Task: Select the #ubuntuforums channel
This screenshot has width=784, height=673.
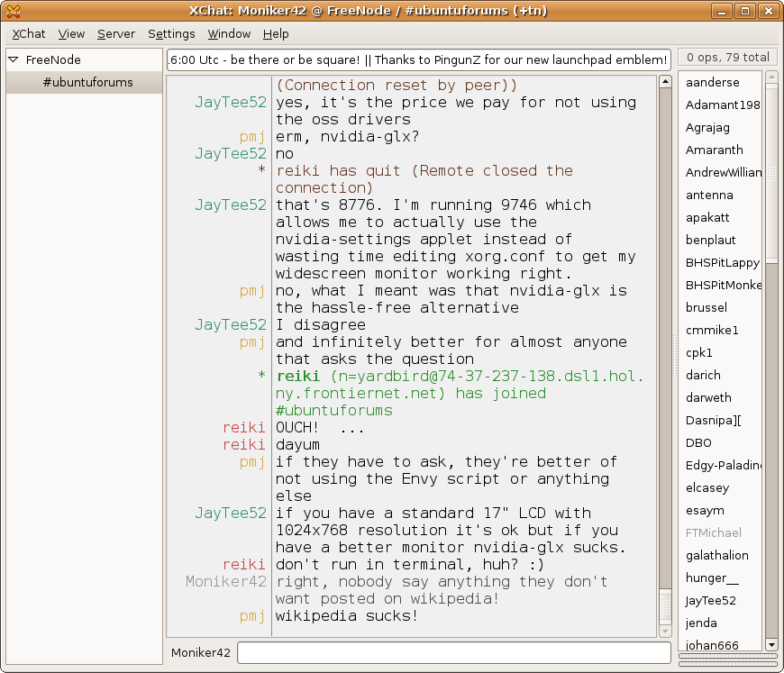Action: [87, 82]
